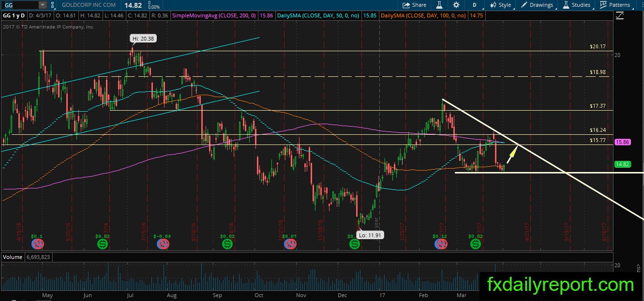Open the Patterns menu
Viewport: 644px width, 301px height.
pyautogui.click(x=615, y=5)
